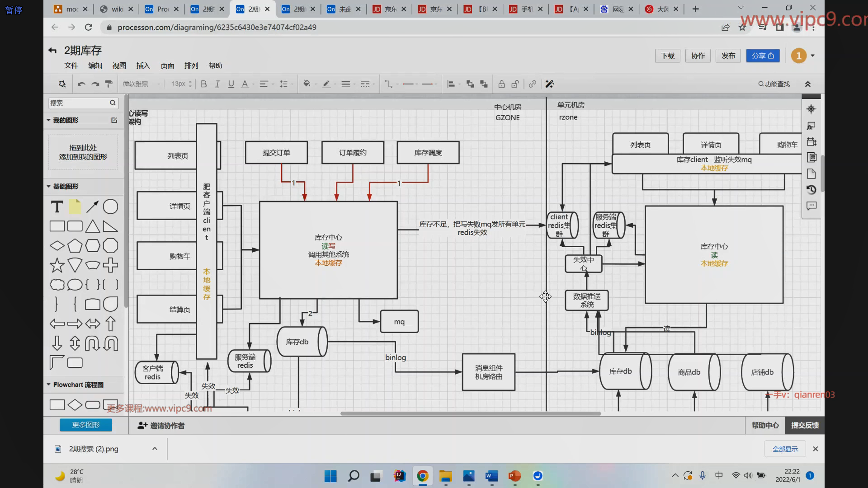Open the 插入 menu
This screenshot has width=868, height=488.
[x=143, y=66]
